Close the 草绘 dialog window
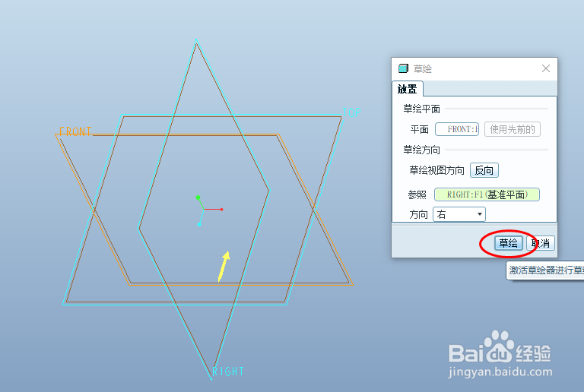This screenshot has height=392, width=584. [x=546, y=68]
